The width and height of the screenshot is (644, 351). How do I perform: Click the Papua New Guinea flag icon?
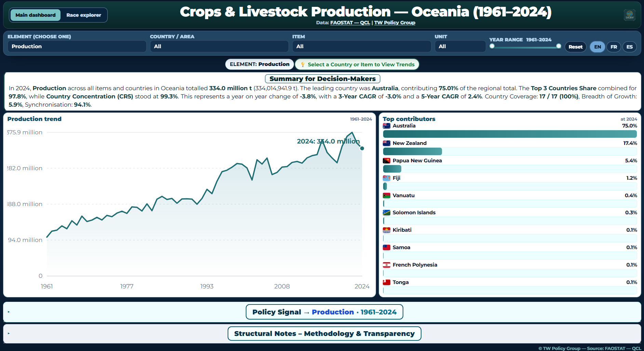(x=387, y=161)
